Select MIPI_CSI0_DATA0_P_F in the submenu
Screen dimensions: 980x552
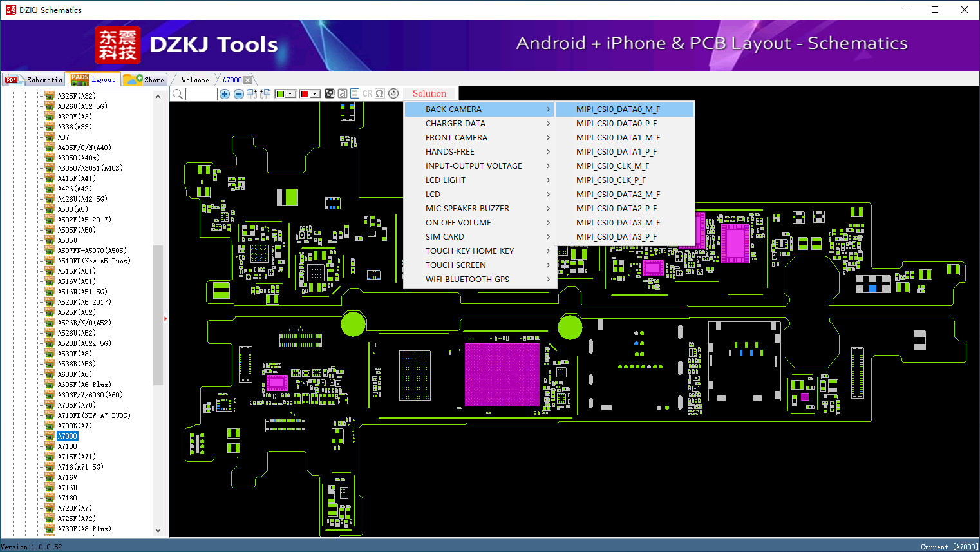625,124
